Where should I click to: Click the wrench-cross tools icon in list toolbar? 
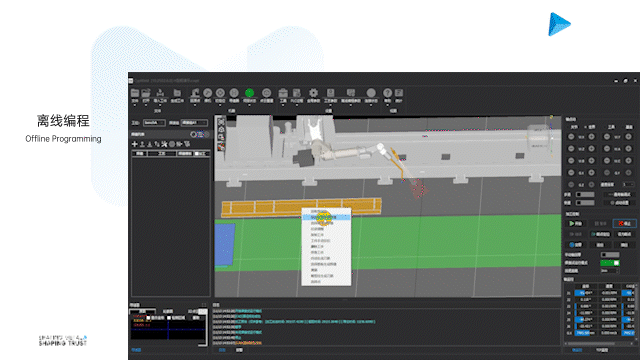click(x=164, y=144)
